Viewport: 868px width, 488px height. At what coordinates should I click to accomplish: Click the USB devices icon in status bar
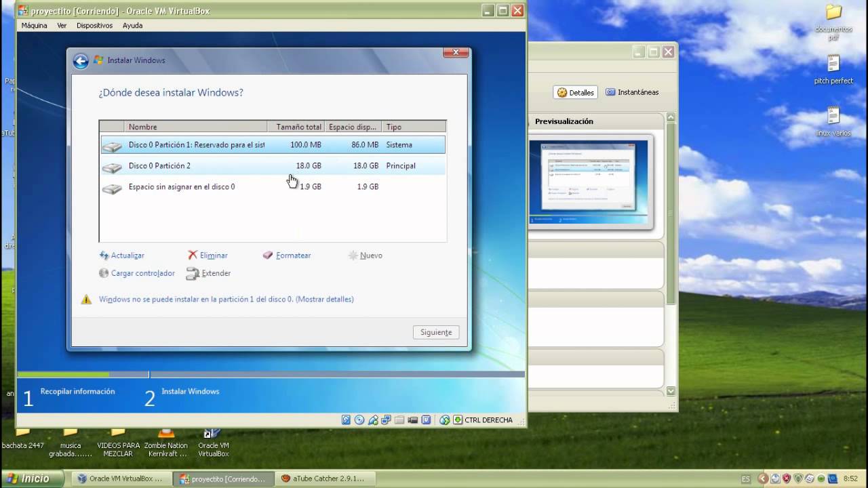point(373,420)
